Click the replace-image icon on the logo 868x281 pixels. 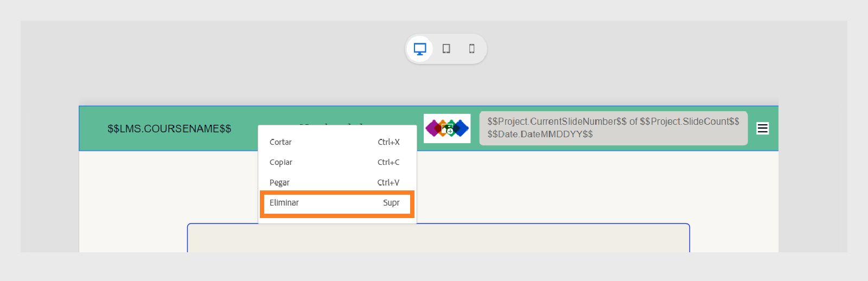[448, 129]
